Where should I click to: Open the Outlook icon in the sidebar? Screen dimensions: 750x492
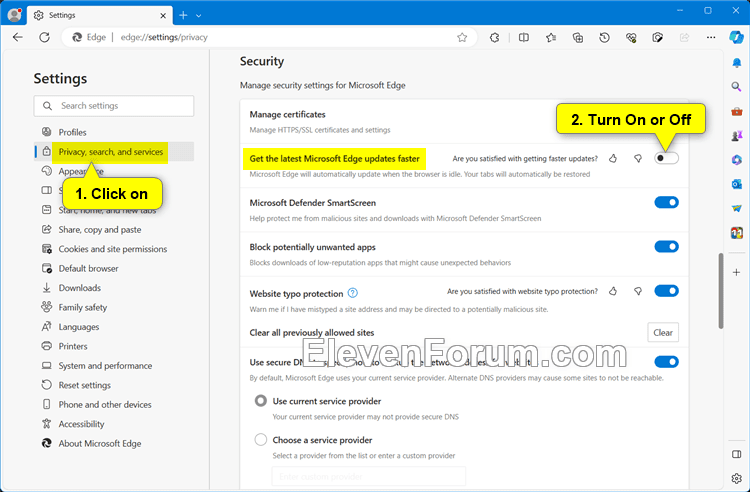point(737,184)
